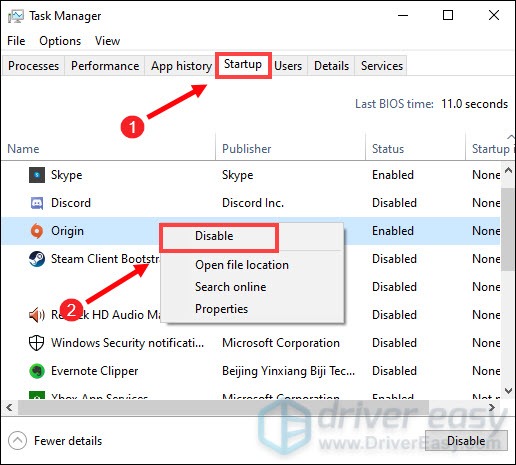Sort by the Startup impact column header
516x465 pixels.
491,149
